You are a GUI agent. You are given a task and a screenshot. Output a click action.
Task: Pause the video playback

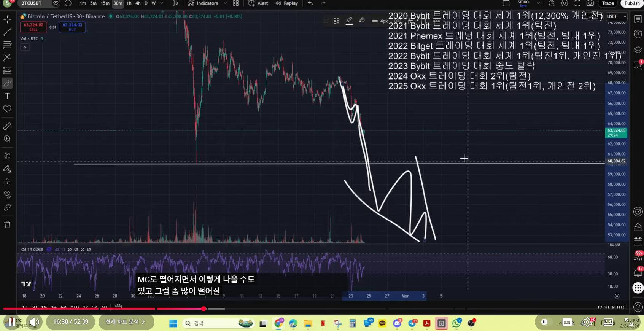click(x=12, y=322)
